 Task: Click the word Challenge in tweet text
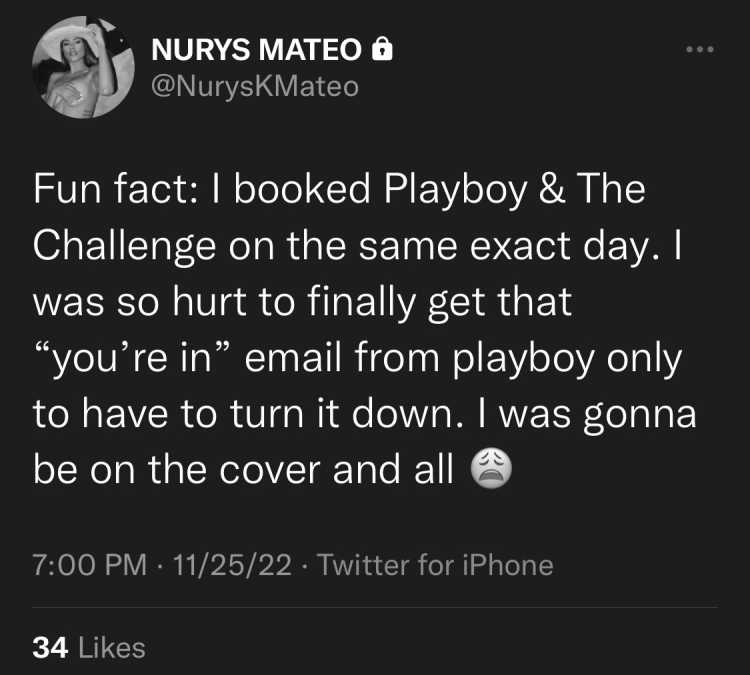[124, 247]
